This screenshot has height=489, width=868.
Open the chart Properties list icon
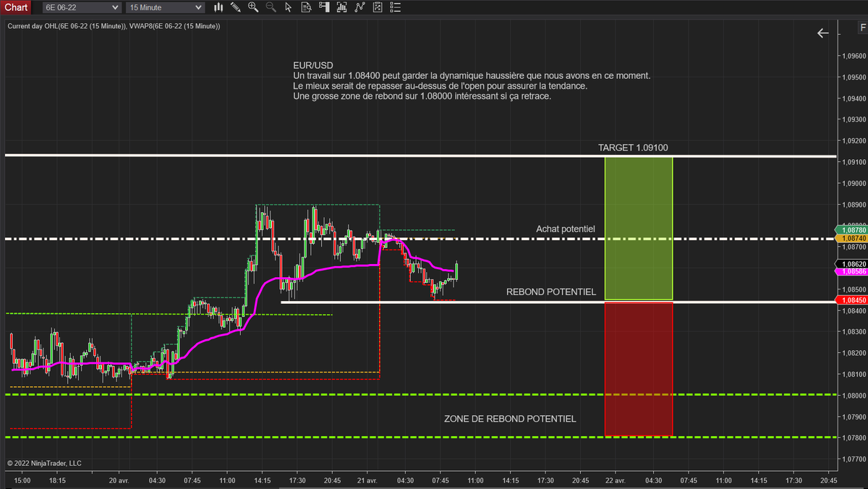394,7
